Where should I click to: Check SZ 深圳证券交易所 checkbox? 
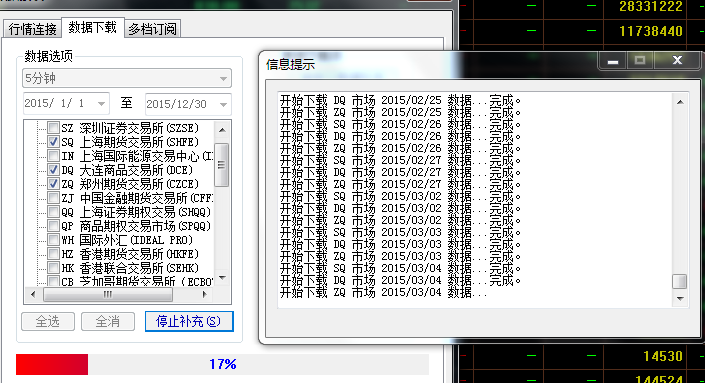click(54, 128)
